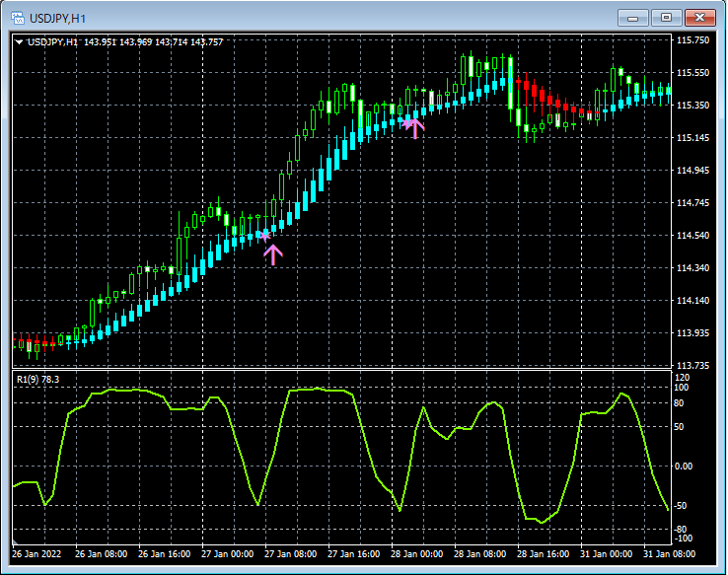Click the 31 Jan 08:00 time label
The height and width of the screenshot is (575, 728).
tap(670, 553)
